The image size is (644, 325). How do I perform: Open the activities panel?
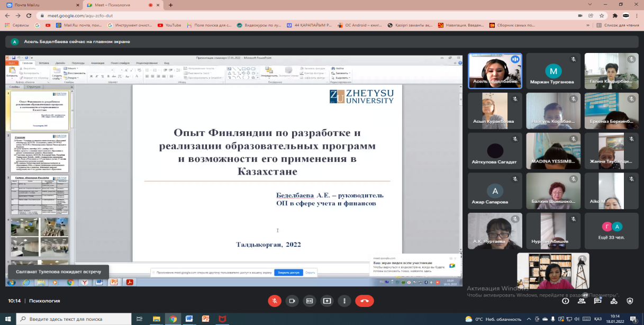pos(613,301)
